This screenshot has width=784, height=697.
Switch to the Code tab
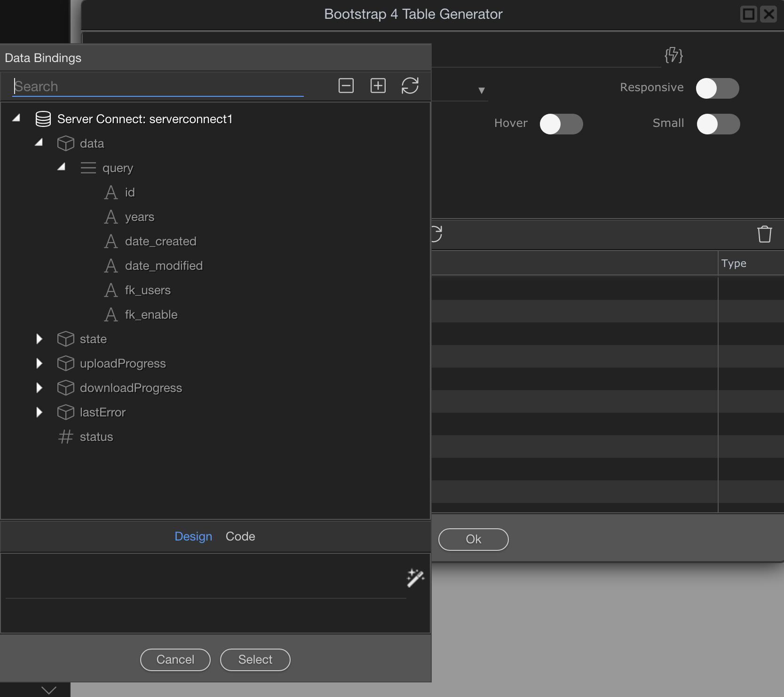[240, 536]
